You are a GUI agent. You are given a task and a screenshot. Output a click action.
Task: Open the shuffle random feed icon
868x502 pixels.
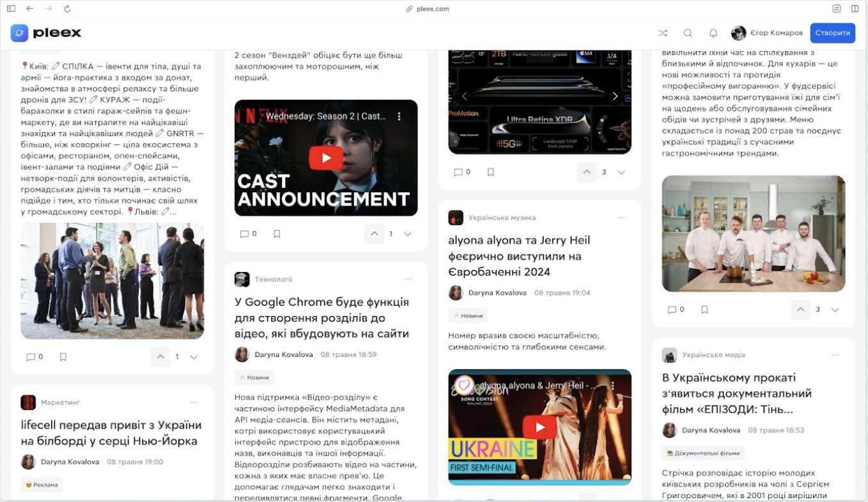click(663, 33)
